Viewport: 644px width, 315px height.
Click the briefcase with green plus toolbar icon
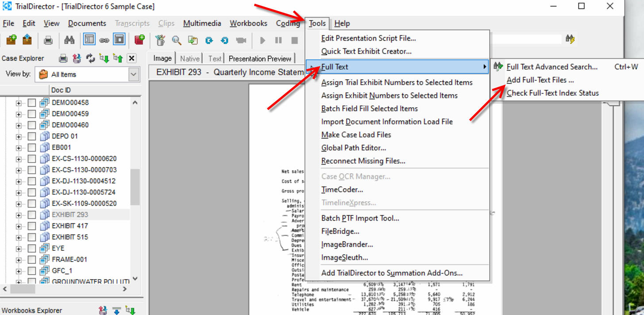coord(12,40)
